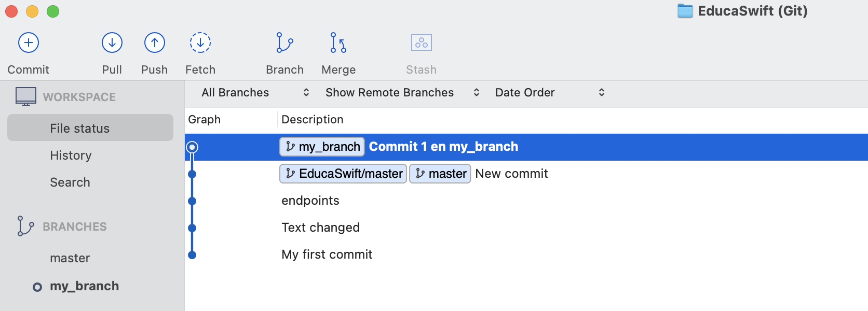Click the Commit plus icon in toolbar
The height and width of the screenshot is (311, 868).
29,43
